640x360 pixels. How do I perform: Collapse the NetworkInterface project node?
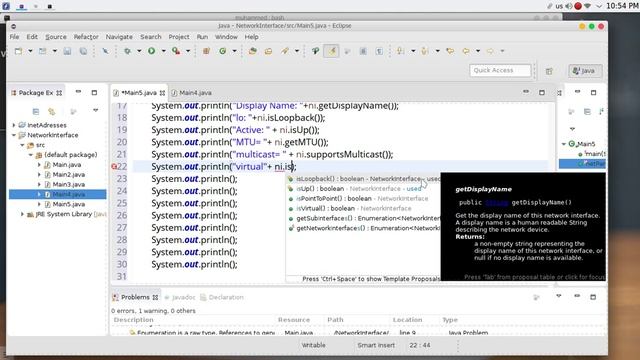click(x=14, y=135)
